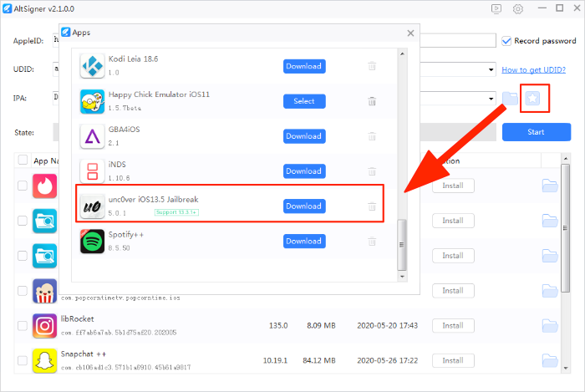Image resolution: width=585 pixels, height=392 pixels.
Task: Check the popcorn time row checkbox
Action: click(23, 291)
